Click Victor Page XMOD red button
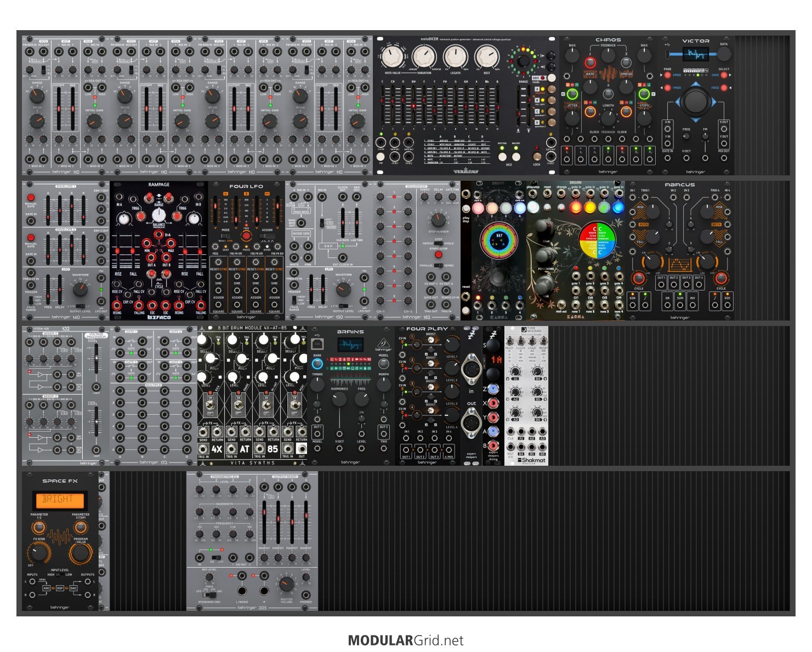812x652 pixels. (x=667, y=75)
